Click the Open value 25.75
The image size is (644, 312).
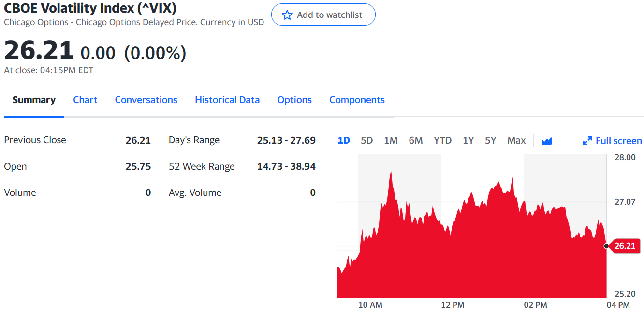coord(138,166)
